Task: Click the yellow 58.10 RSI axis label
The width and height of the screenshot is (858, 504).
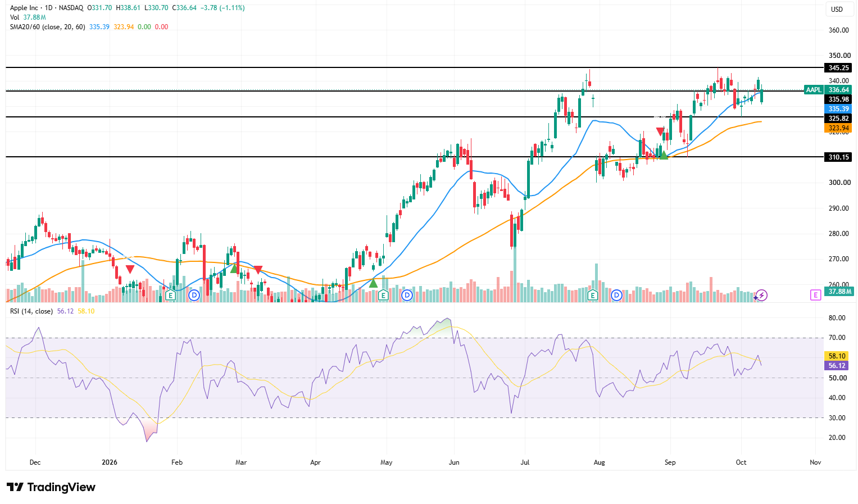Action: [x=837, y=356]
